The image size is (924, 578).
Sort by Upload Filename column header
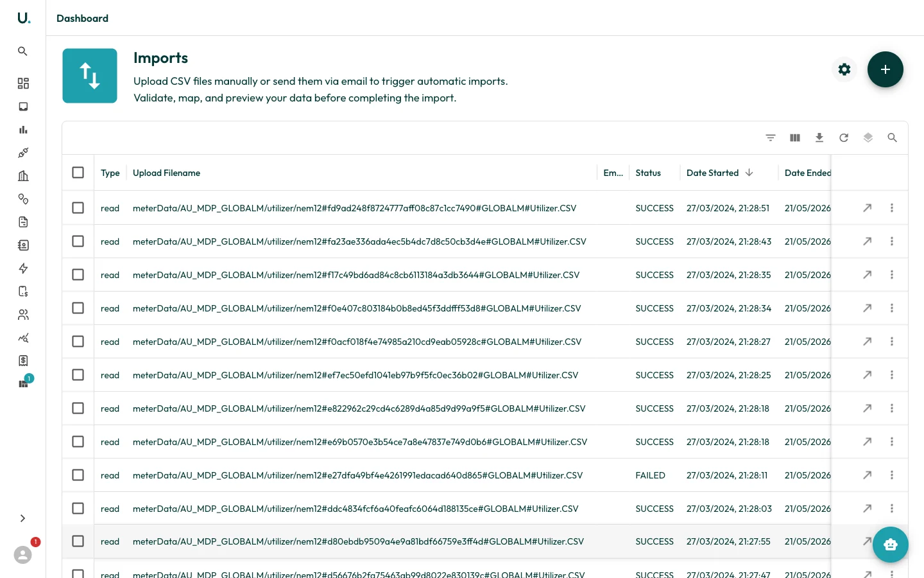coord(166,173)
